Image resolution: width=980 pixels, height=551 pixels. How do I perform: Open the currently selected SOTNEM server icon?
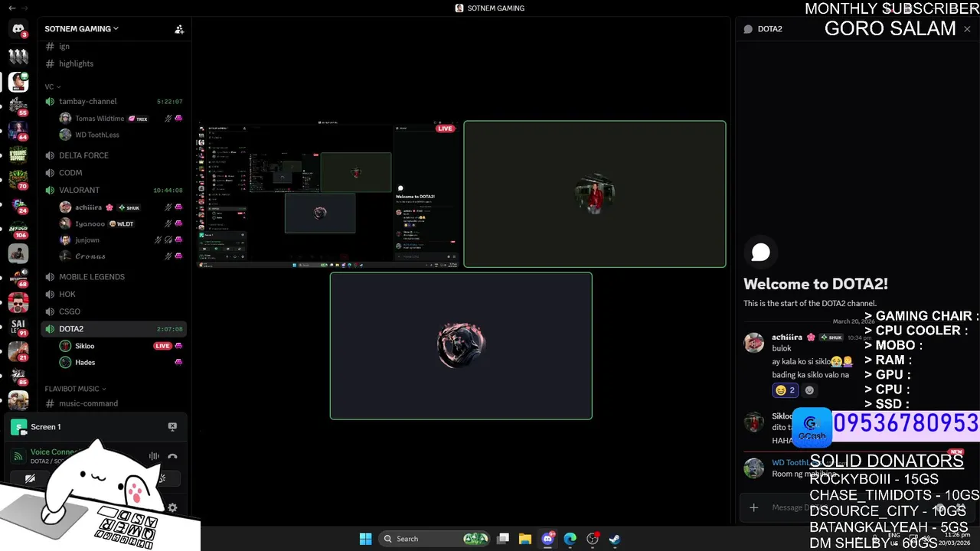pos(18,81)
